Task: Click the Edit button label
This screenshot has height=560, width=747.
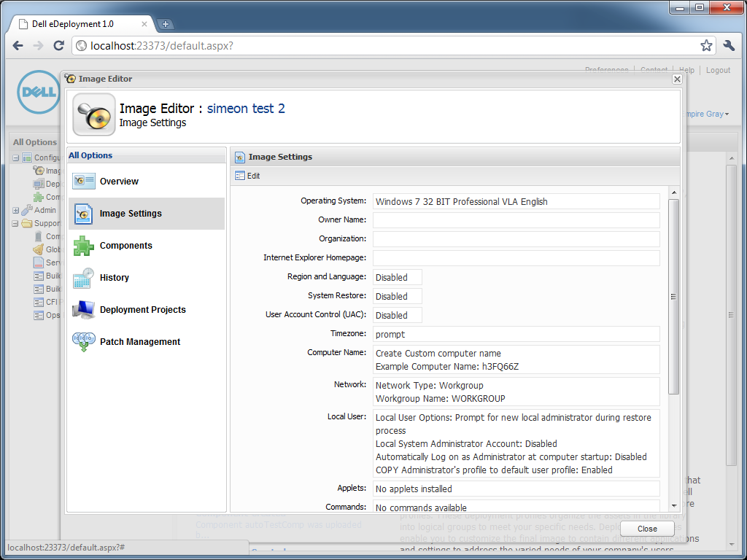Action: 253,176
